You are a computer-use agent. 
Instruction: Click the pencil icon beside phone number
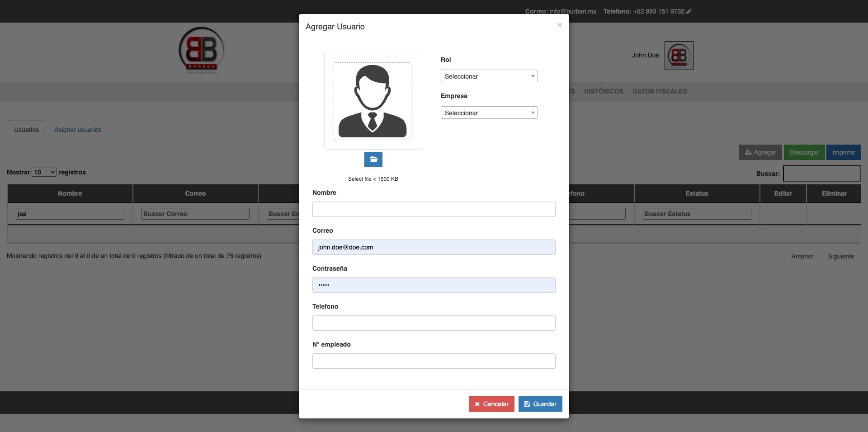tap(689, 11)
